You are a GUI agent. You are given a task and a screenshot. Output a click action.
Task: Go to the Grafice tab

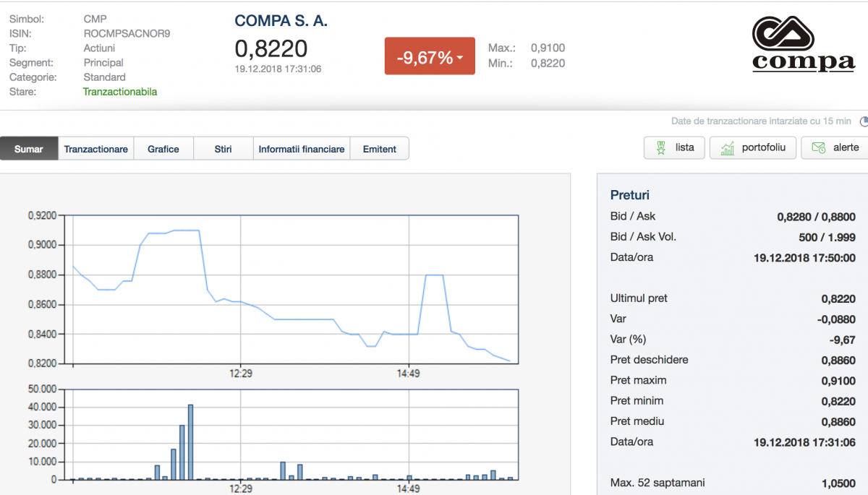click(163, 149)
